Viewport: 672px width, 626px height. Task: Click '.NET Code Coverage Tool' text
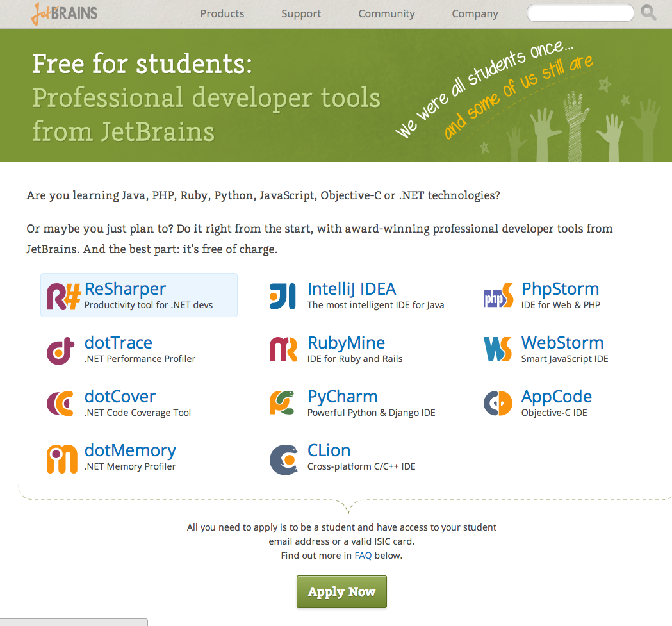138,413
